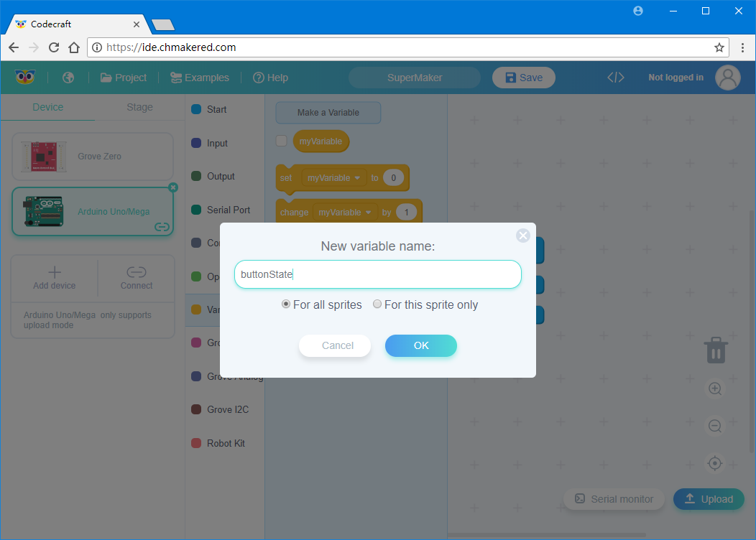
Task: Open the profile avatar icon
Action: [727, 77]
